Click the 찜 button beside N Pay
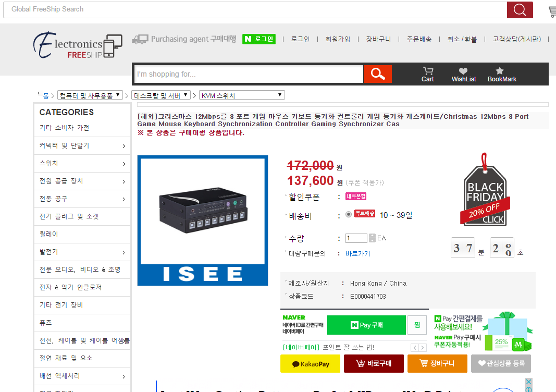Screen dimensions: 556x392 coord(417,325)
